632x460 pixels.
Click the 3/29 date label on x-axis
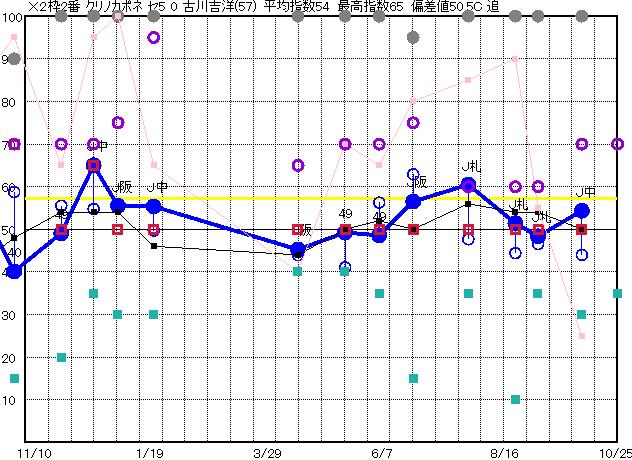[269, 452]
